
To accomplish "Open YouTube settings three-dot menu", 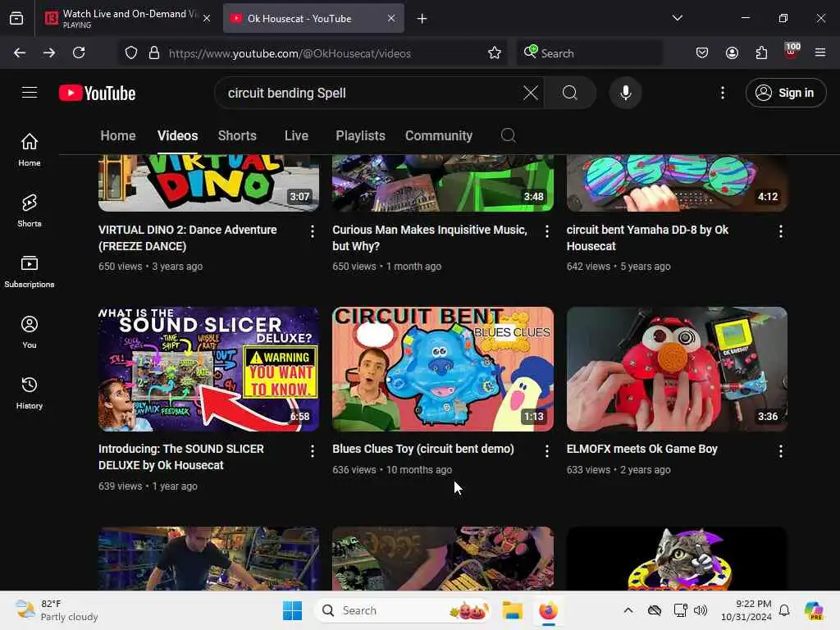I will coord(722,93).
